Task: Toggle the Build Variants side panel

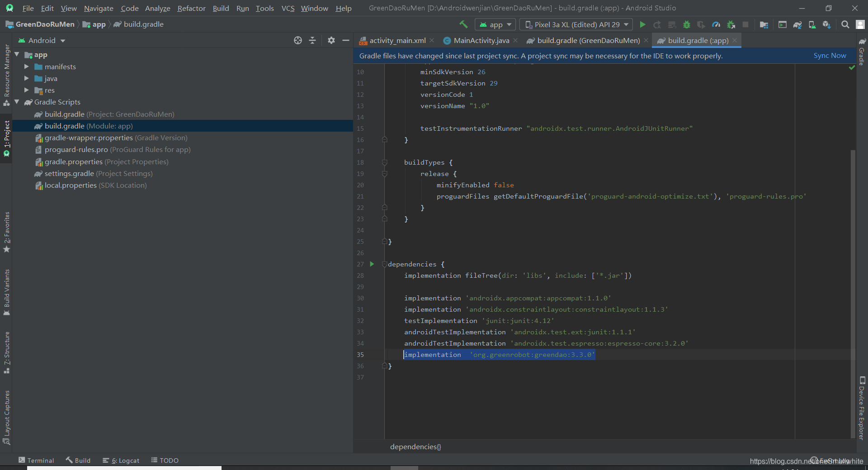Action: [6, 292]
